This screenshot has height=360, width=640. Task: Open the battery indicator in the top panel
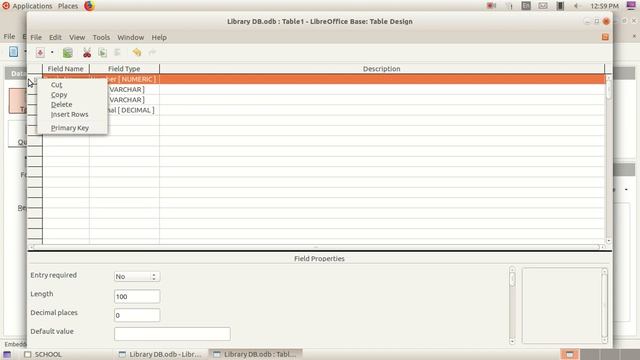(x=560, y=6)
